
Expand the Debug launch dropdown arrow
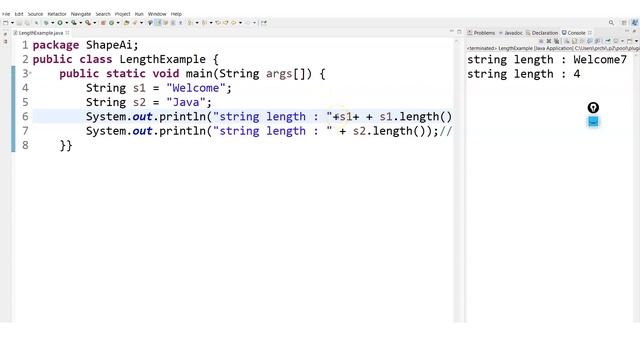(x=52, y=23)
